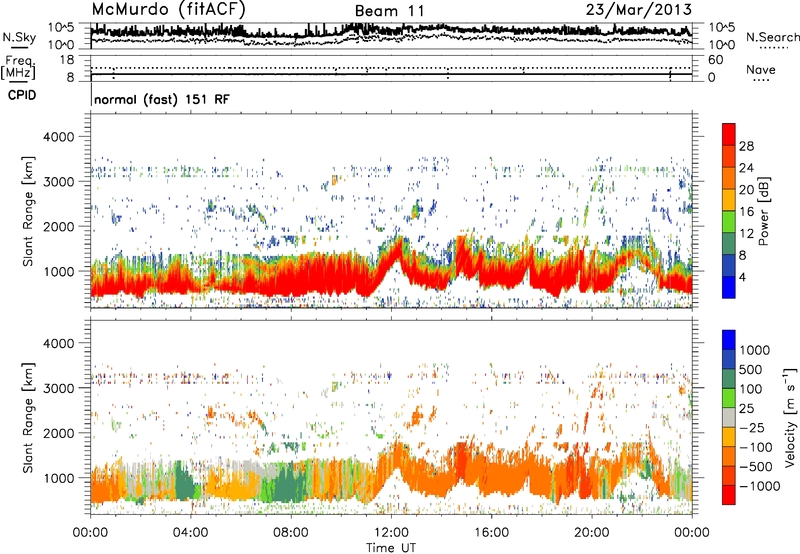800x554 pixels.
Task: Click the "Freq. [MHz]" axis label
Action: pyautogui.click(x=18, y=67)
